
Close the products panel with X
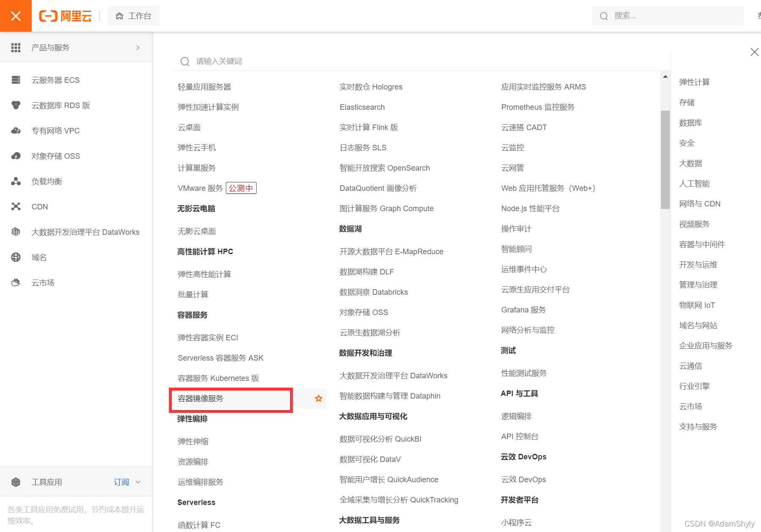pyautogui.click(x=754, y=52)
